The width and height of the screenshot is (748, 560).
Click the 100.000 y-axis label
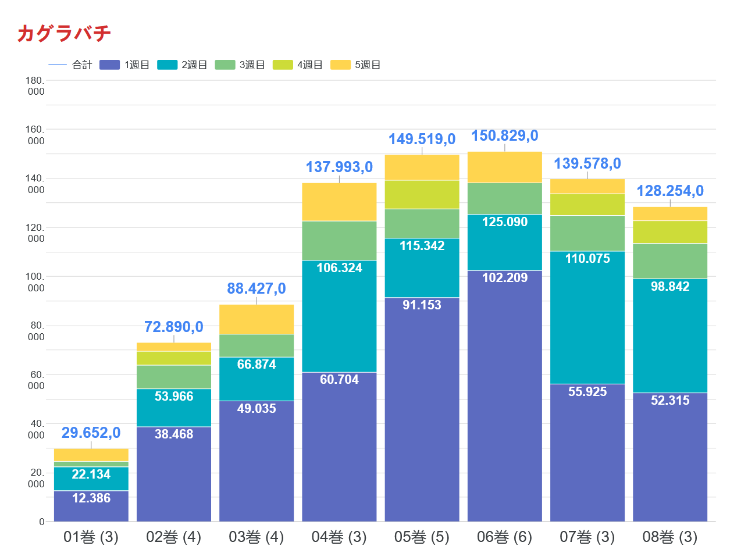(x=35, y=282)
